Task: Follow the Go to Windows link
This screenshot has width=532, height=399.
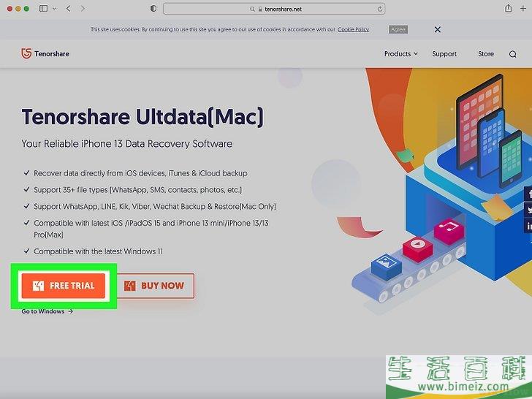Action: 47,311
